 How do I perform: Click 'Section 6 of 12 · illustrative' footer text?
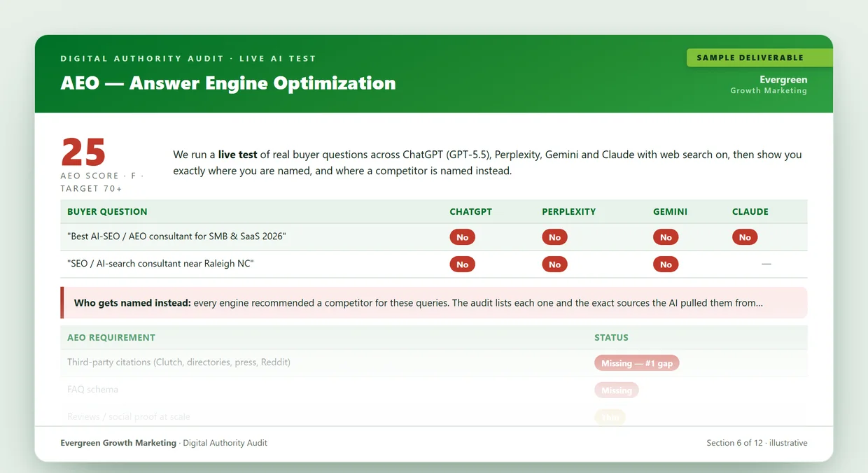tap(757, 443)
